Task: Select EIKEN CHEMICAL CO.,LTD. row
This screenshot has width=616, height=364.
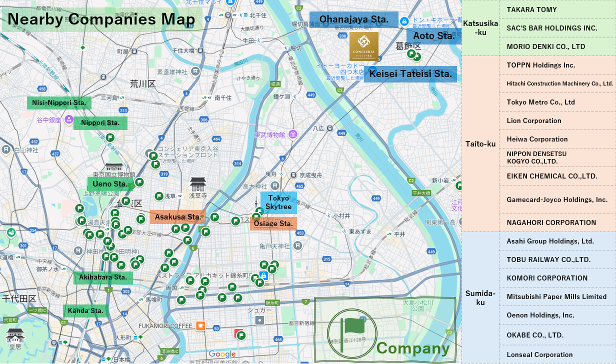Action: (557, 176)
